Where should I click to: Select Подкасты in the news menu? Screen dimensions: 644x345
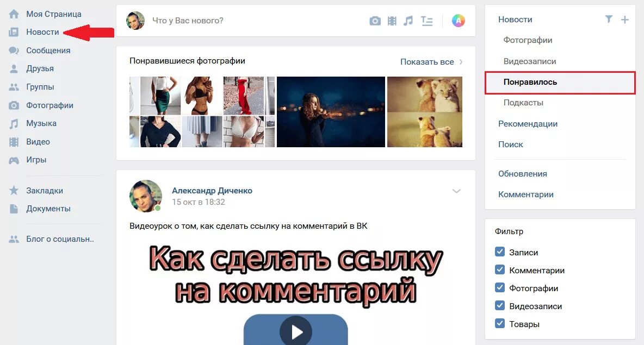(523, 103)
